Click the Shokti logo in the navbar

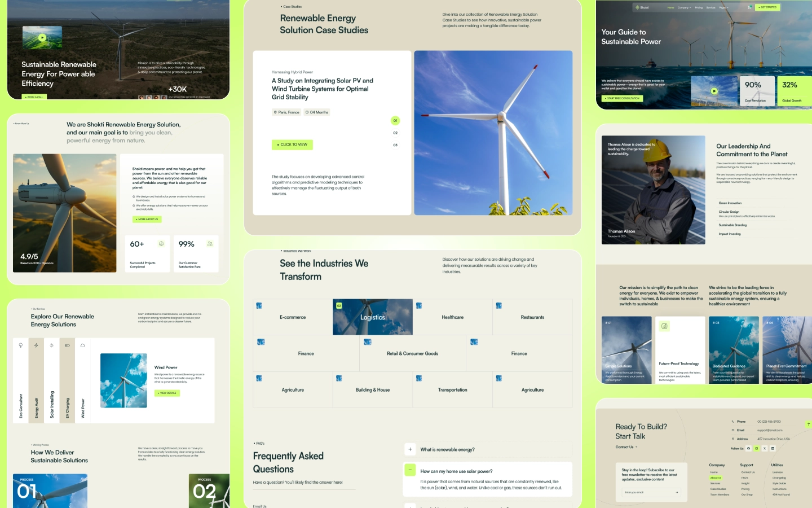click(x=642, y=7)
